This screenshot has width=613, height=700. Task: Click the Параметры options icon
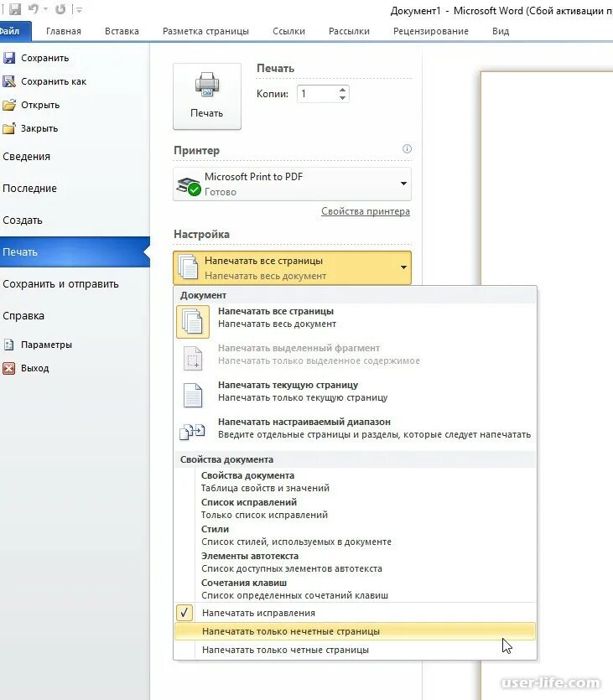9,345
